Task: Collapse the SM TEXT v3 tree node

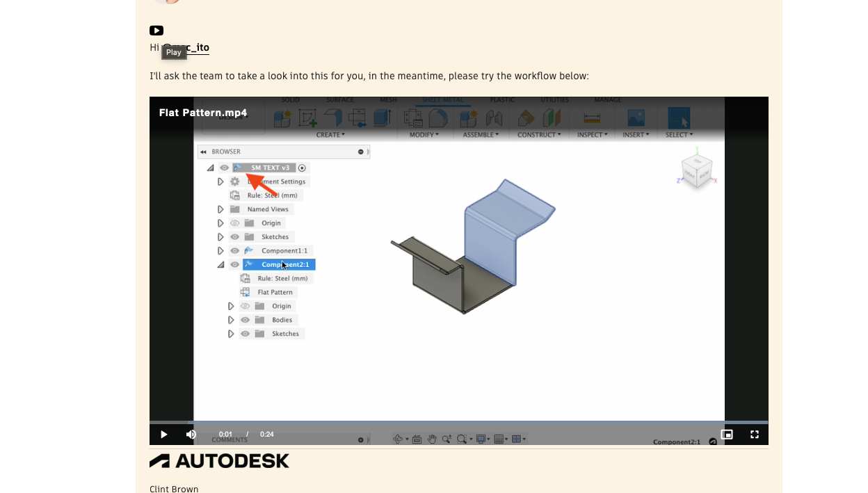Action: [x=210, y=167]
